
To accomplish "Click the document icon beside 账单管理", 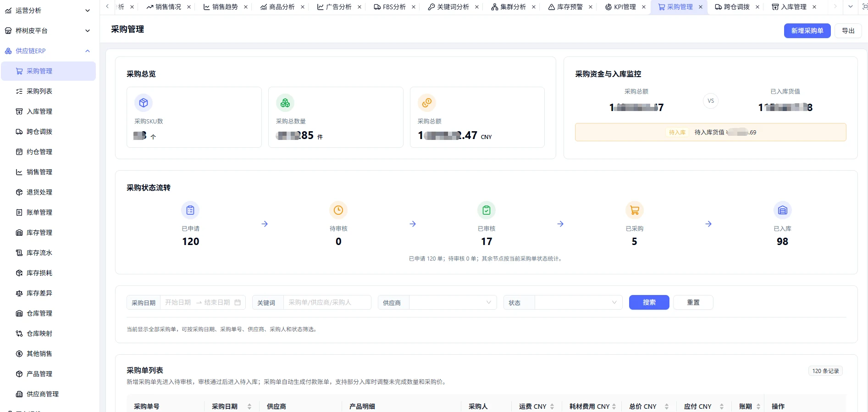I will [x=19, y=212].
